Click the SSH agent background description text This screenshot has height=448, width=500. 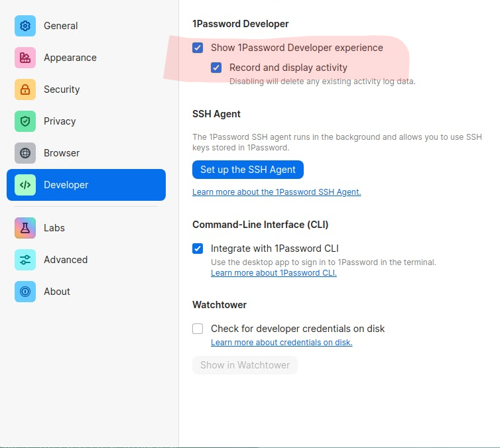337,142
